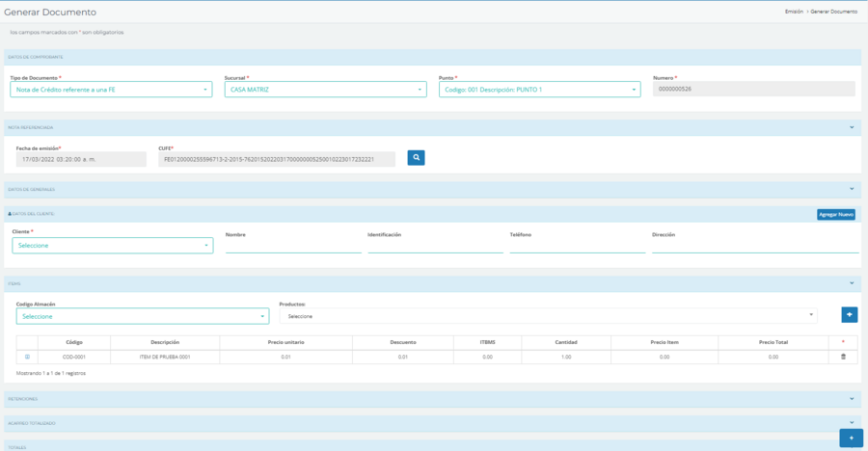Click the Nombre input field
The width and height of the screenshot is (868, 451).
(x=293, y=247)
